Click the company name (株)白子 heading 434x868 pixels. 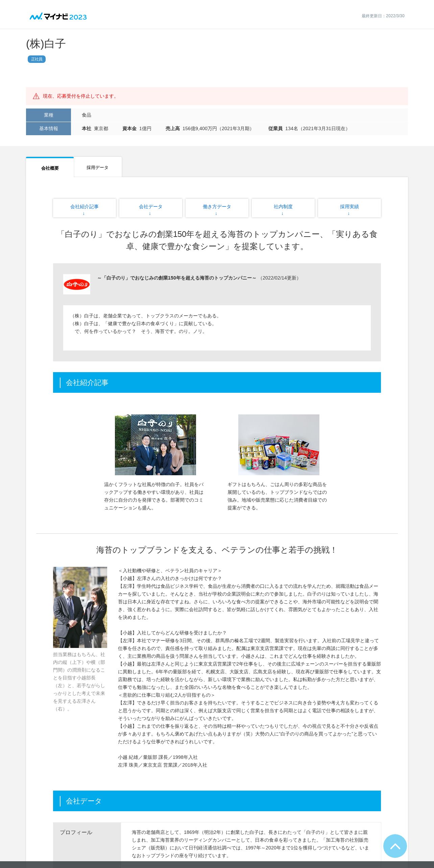(46, 44)
